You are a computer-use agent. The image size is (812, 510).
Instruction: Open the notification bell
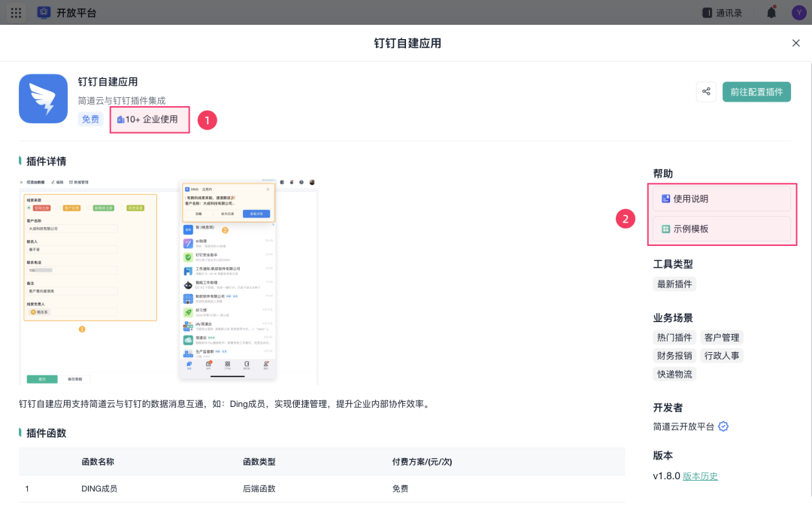pyautogui.click(x=771, y=13)
